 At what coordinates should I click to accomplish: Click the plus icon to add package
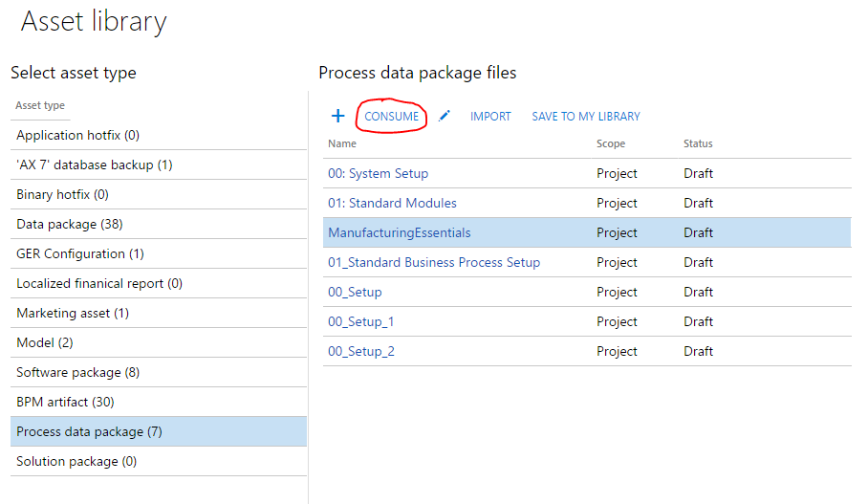[337, 116]
